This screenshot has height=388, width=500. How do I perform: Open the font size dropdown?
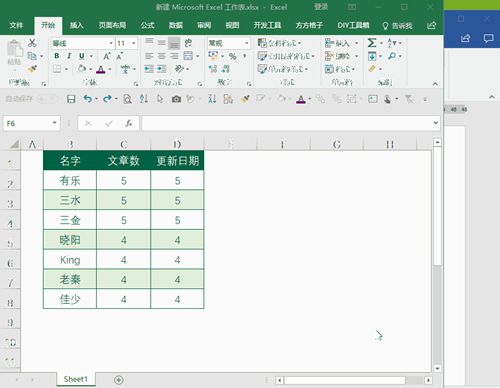134,43
